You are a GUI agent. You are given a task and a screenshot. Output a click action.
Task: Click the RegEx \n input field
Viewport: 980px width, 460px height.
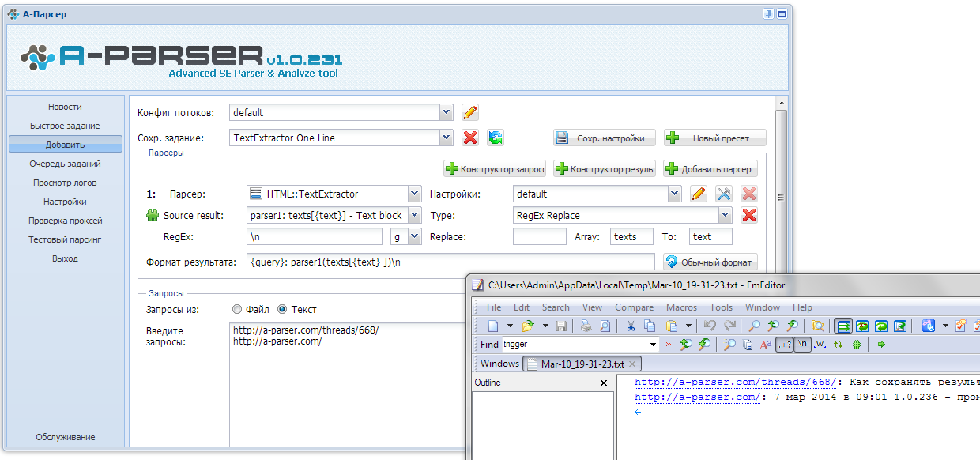click(315, 236)
